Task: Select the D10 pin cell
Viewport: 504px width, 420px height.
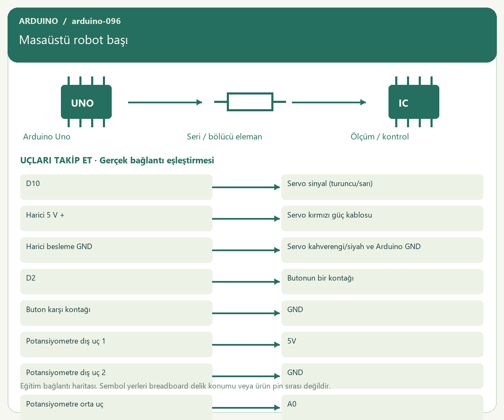Action: point(116,187)
